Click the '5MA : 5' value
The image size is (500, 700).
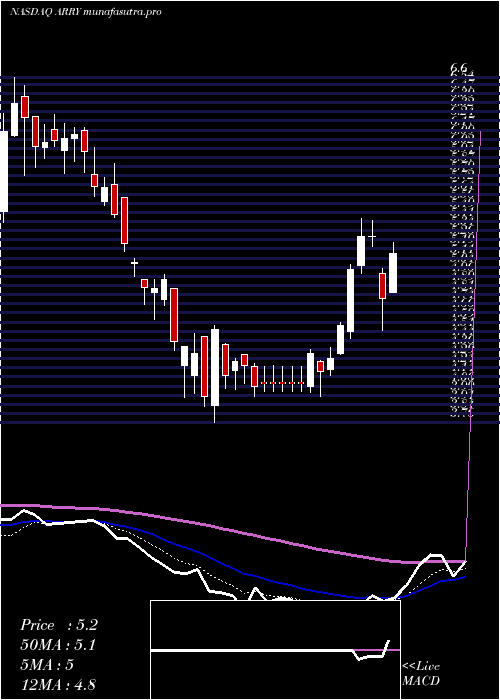pyautogui.click(x=47, y=665)
